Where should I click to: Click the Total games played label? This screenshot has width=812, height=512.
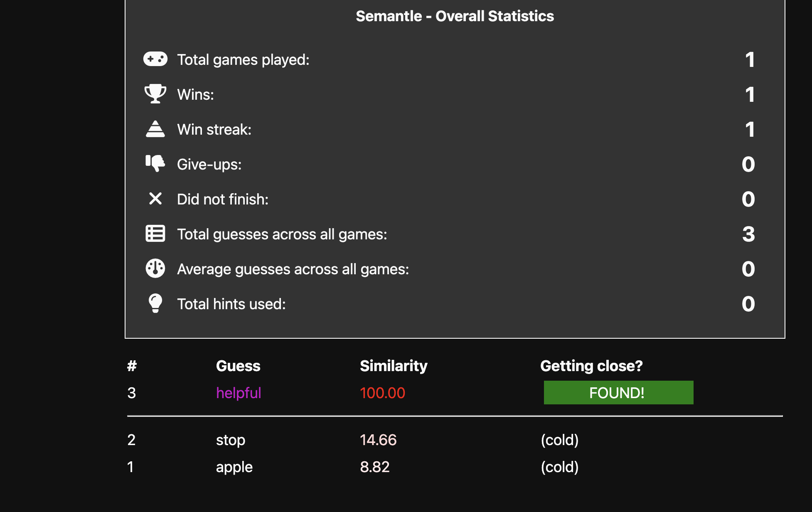(x=243, y=60)
